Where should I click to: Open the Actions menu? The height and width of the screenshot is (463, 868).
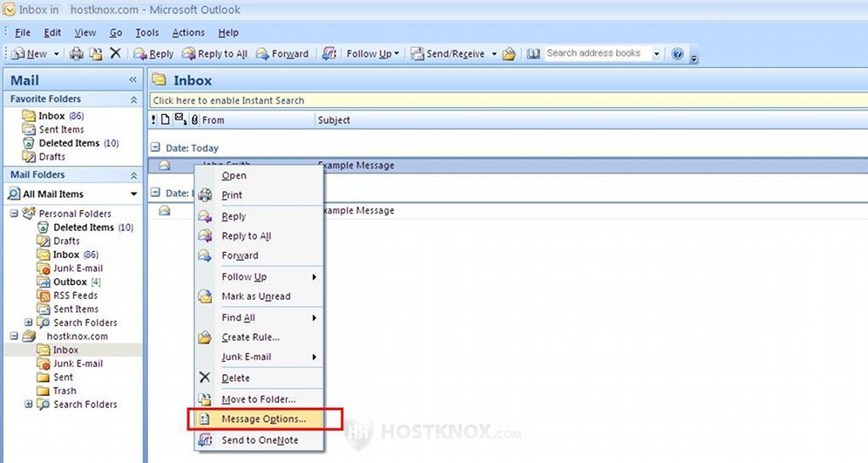(188, 32)
